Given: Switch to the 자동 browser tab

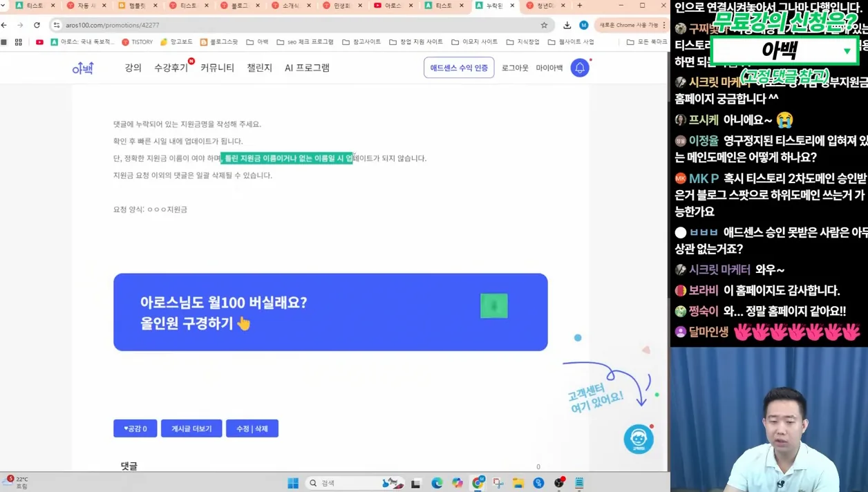Looking at the screenshot, I should click(86, 6).
